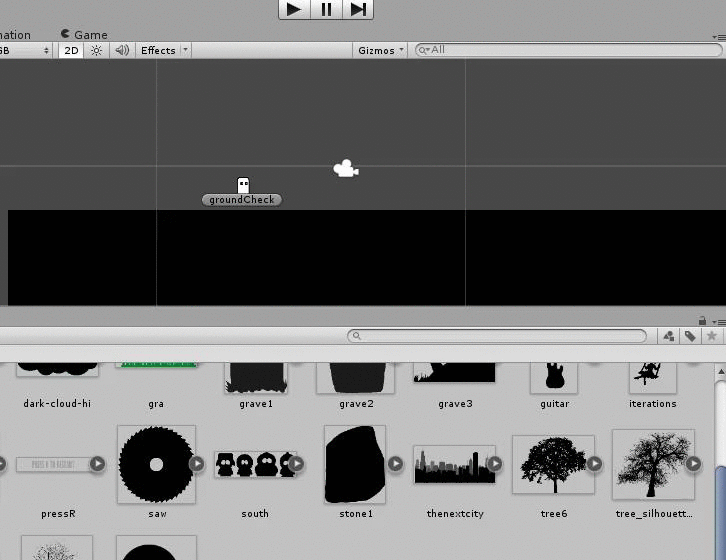Click the saw file name label

pos(157,514)
